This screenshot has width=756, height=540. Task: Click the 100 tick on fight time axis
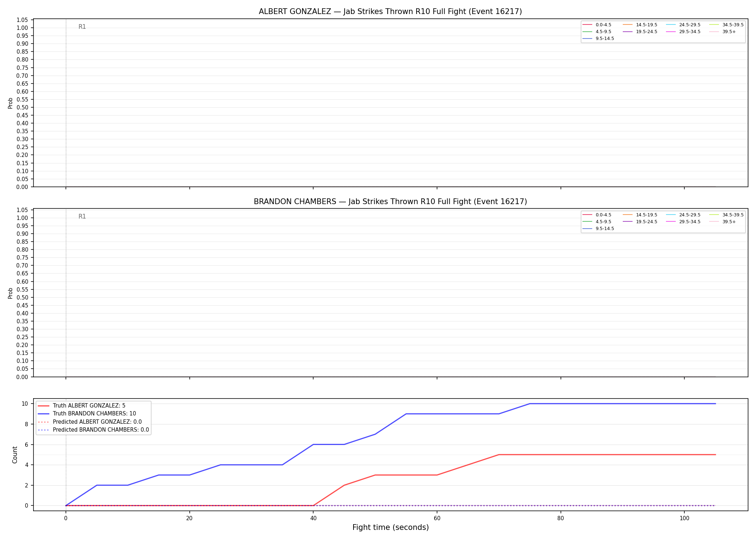(684, 518)
